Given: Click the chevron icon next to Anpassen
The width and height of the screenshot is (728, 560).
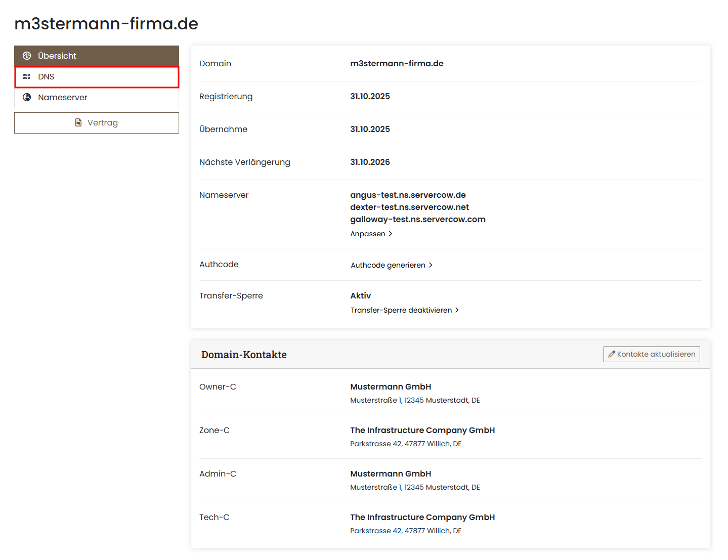Looking at the screenshot, I should (391, 234).
